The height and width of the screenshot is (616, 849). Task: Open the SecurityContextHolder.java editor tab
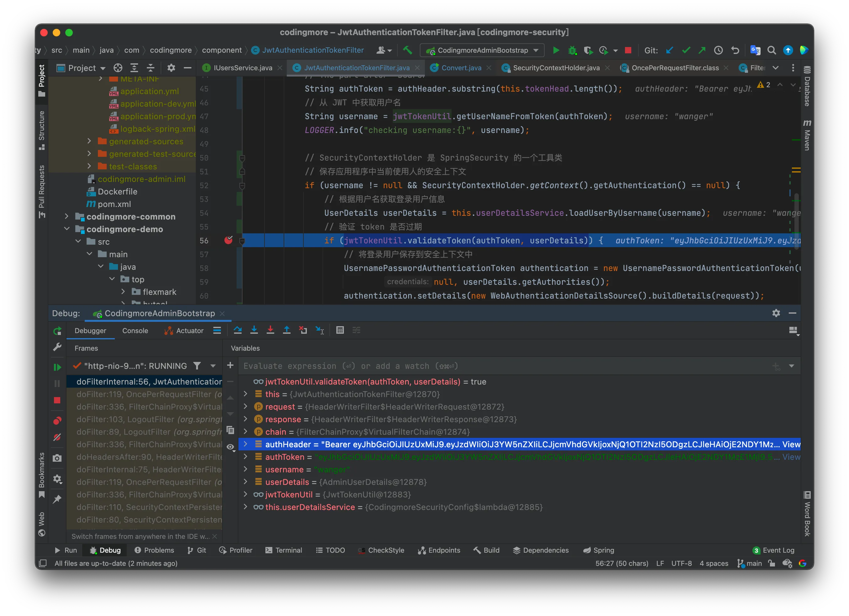pos(556,68)
